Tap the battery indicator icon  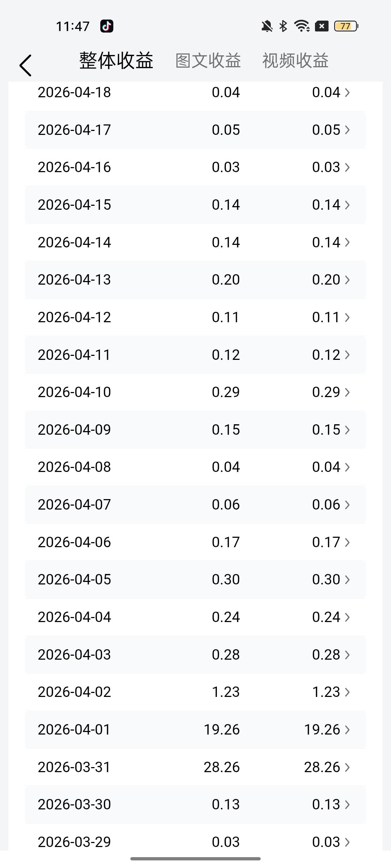coord(346,26)
